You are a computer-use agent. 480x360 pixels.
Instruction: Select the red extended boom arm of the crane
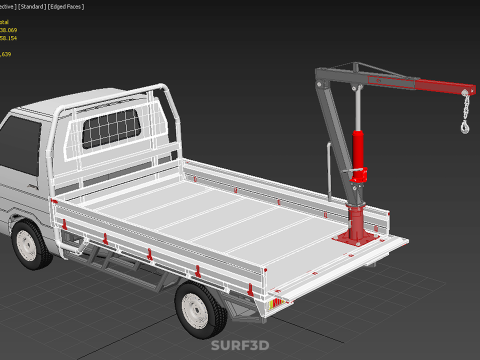click(x=445, y=87)
